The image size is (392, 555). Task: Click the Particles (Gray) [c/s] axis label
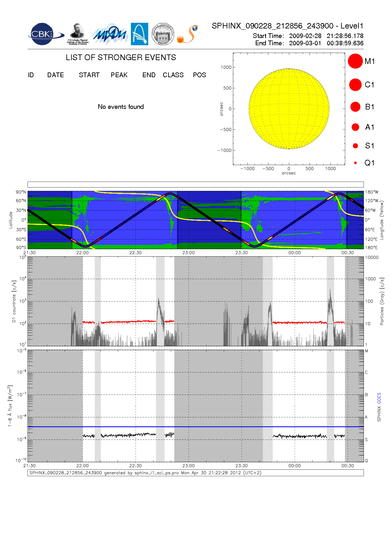click(x=382, y=301)
